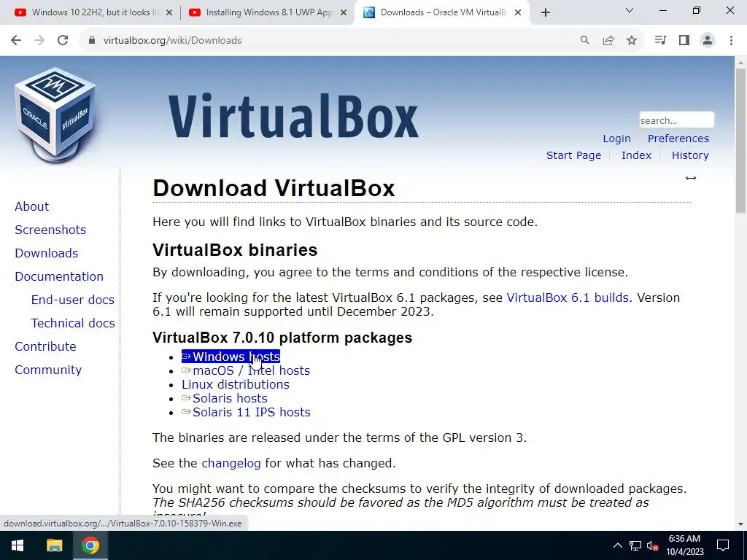This screenshot has height=560, width=747.
Task: Open Screenshots in the sidebar
Action: pyautogui.click(x=50, y=230)
